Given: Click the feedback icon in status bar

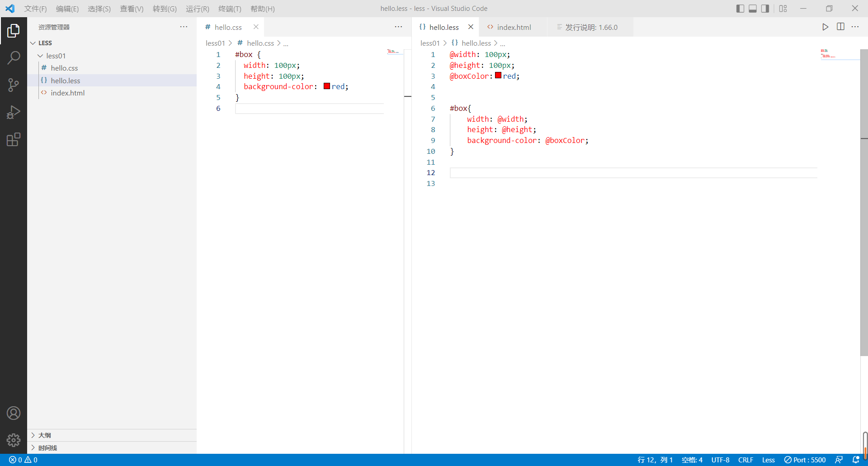Looking at the screenshot, I should (x=839, y=460).
